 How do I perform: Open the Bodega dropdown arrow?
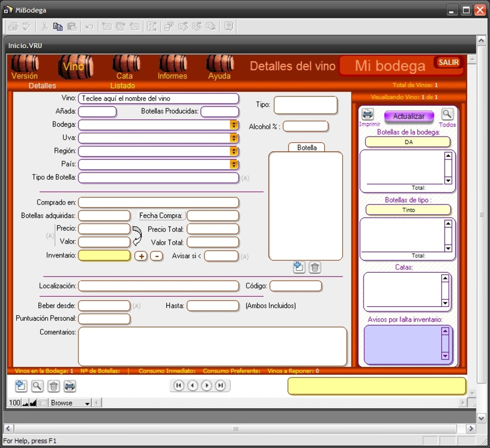(x=234, y=125)
